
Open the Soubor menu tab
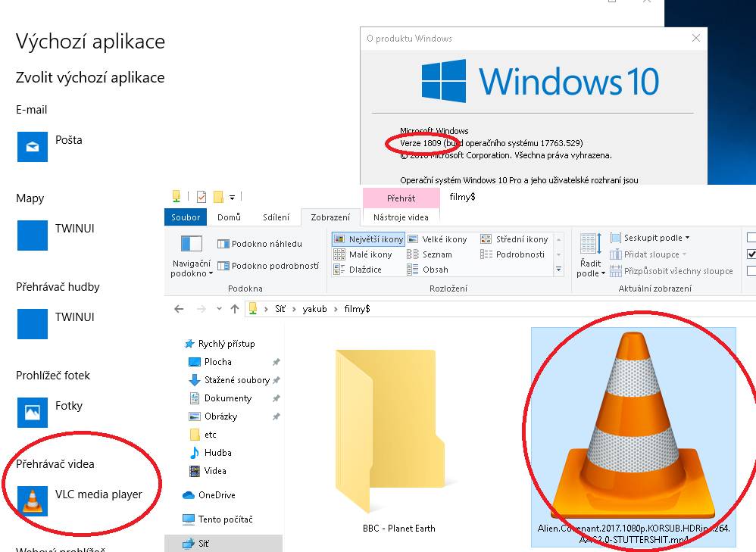point(185,217)
